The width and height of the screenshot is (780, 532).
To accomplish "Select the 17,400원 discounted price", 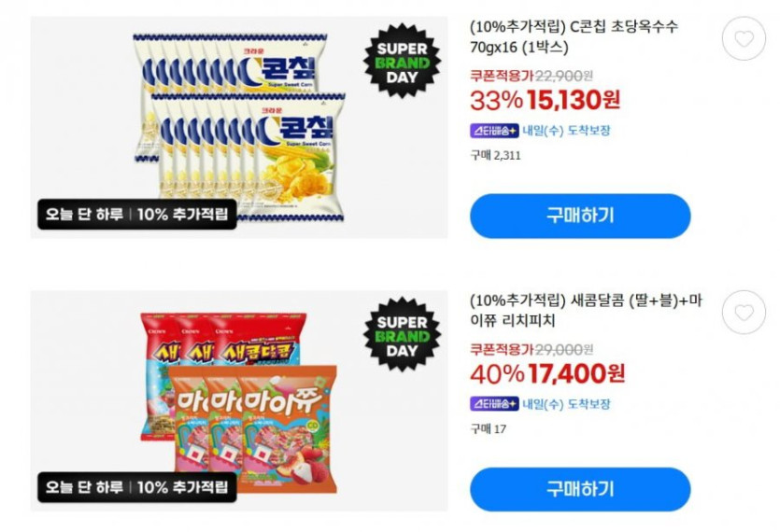I will (576, 373).
